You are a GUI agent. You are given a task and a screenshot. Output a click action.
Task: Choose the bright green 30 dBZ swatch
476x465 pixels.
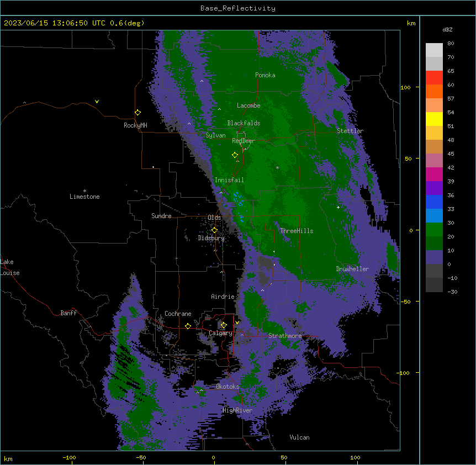(434, 230)
